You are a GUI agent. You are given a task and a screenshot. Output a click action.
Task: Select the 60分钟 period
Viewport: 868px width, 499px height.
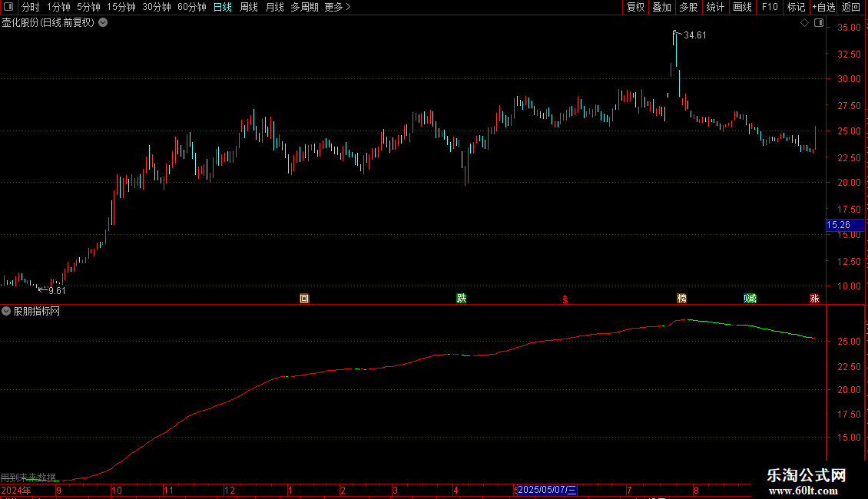191,7
